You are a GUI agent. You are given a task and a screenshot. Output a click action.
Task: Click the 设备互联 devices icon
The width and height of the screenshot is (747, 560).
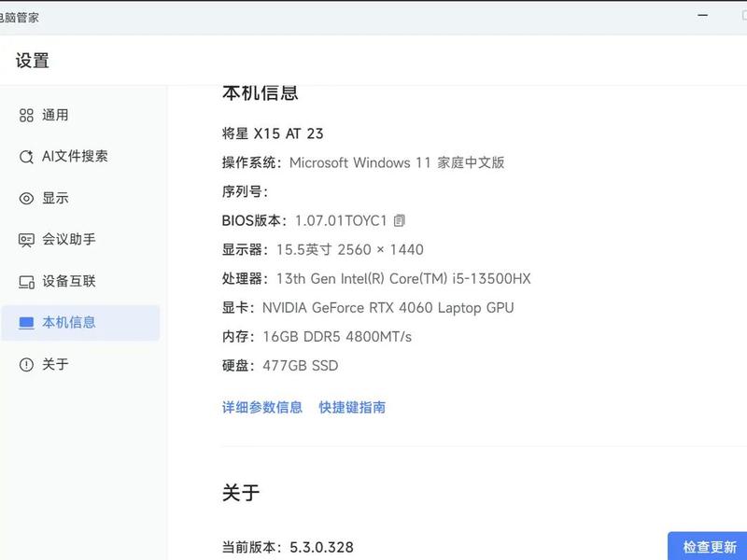pos(26,282)
